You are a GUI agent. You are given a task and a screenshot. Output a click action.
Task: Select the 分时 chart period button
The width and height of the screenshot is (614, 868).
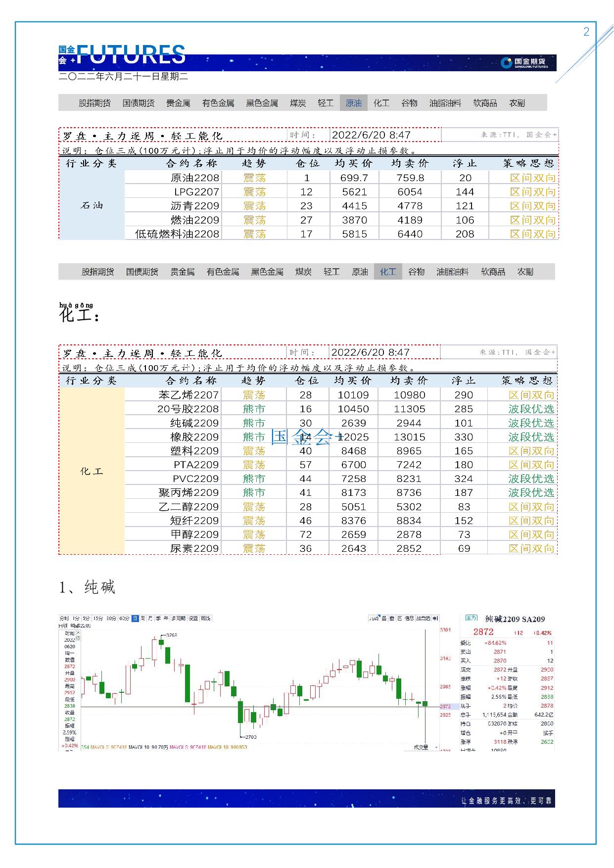click(x=64, y=619)
